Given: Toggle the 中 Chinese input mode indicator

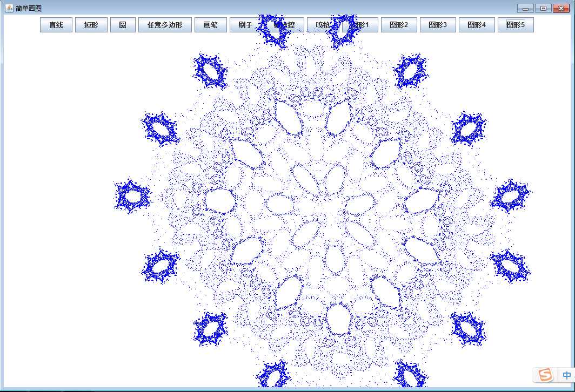Looking at the screenshot, I should click(566, 375).
